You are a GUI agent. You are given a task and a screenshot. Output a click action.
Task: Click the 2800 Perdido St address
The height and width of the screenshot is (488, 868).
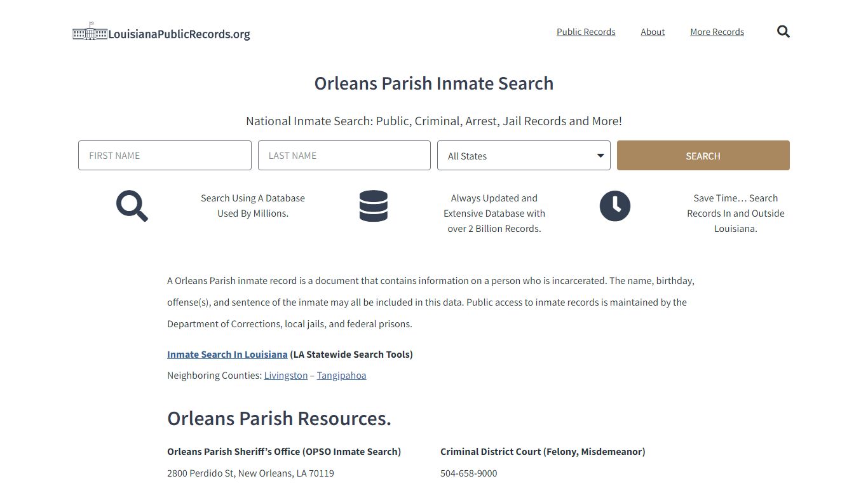(250, 473)
